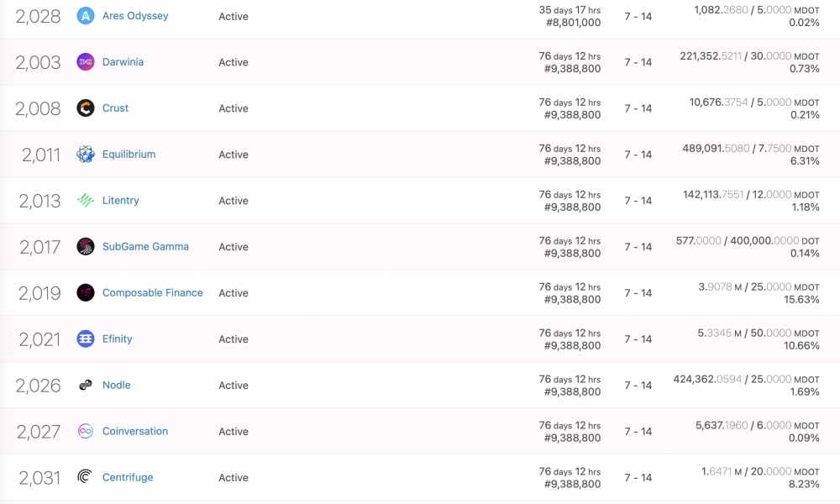Click the Centrifuge logo icon
The height and width of the screenshot is (504, 840).
click(x=85, y=477)
